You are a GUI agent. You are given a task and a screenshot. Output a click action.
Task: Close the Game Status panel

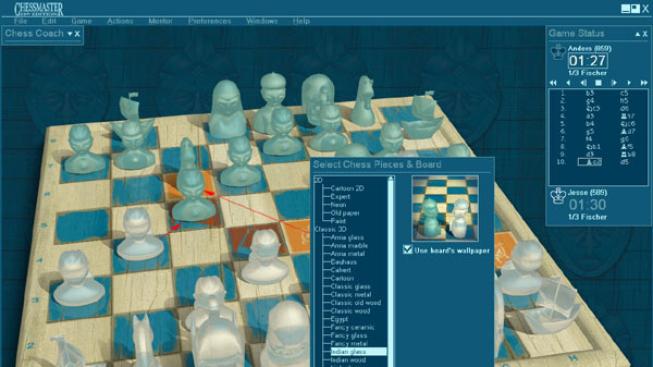(645, 34)
